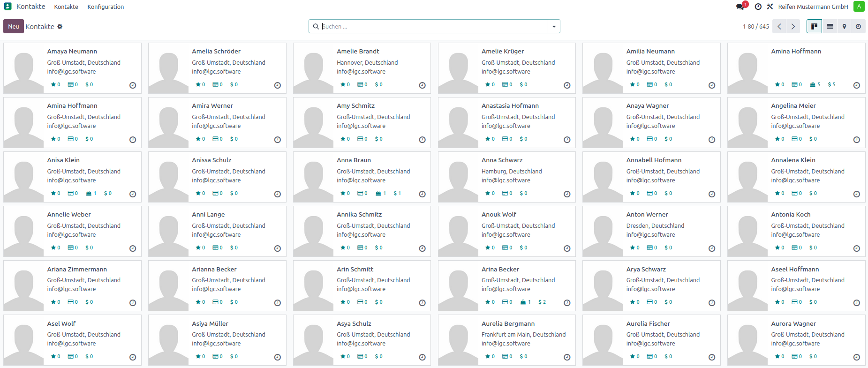The height and width of the screenshot is (368, 868).
Task: Go to previous page of contacts
Action: [779, 27]
